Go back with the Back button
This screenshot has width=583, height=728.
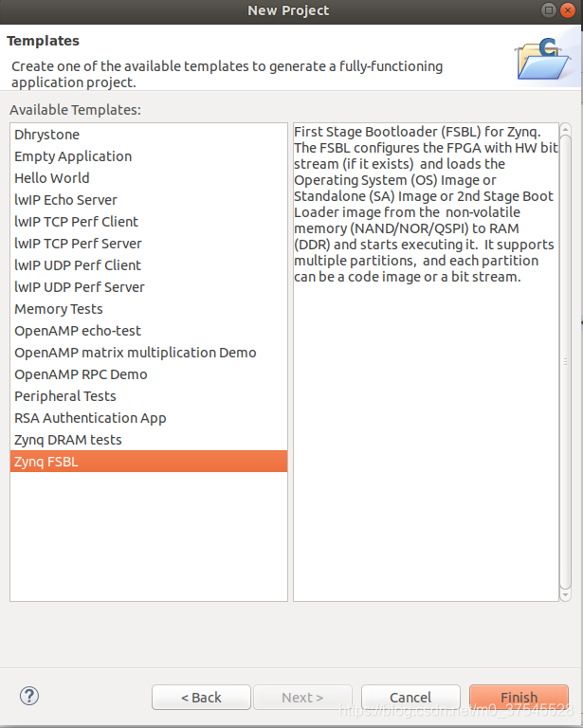click(x=201, y=697)
